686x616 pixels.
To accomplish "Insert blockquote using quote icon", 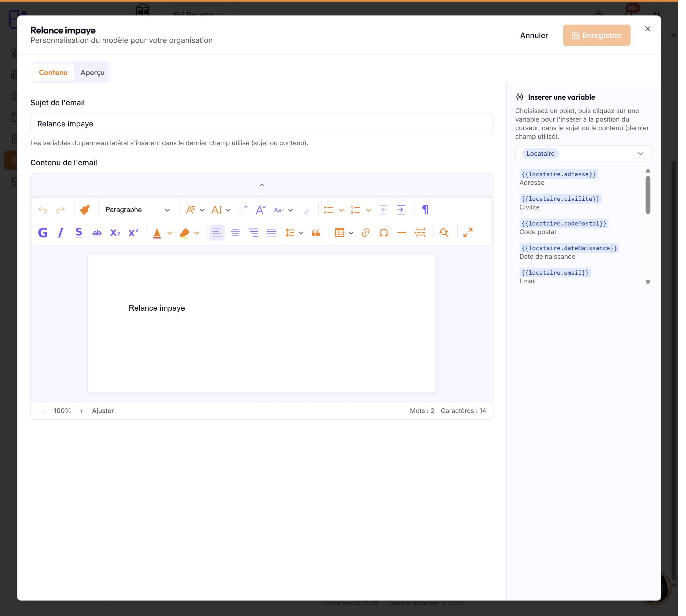I will pyautogui.click(x=316, y=233).
